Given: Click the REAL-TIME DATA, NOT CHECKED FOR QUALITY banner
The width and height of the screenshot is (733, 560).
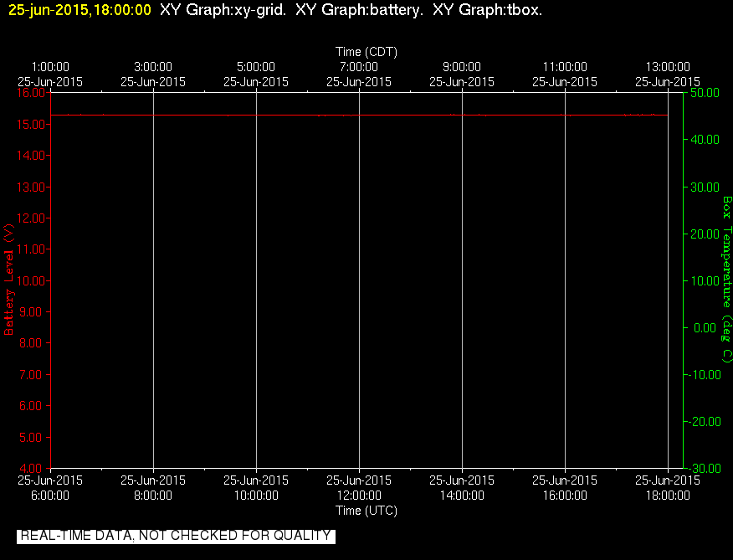Looking at the screenshot, I should 177,536.
